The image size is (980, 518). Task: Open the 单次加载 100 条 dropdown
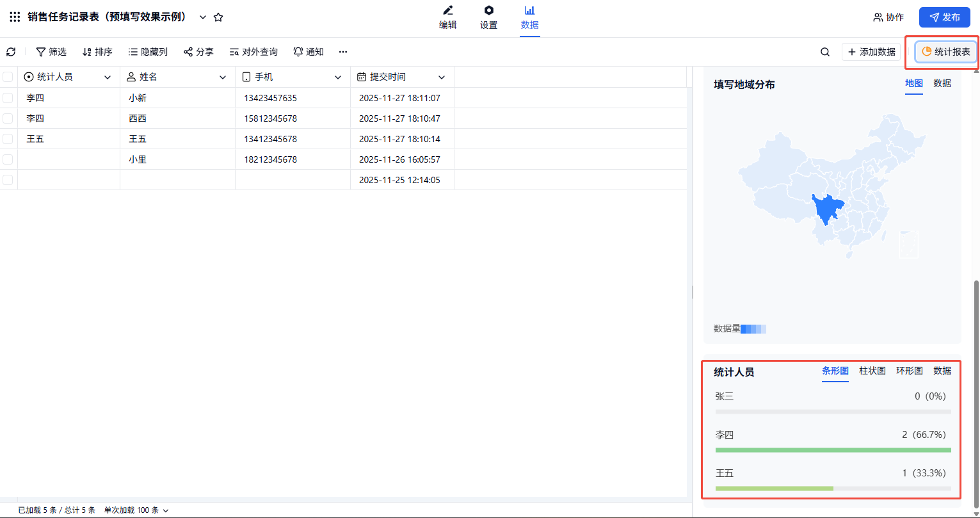click(136, 510)
